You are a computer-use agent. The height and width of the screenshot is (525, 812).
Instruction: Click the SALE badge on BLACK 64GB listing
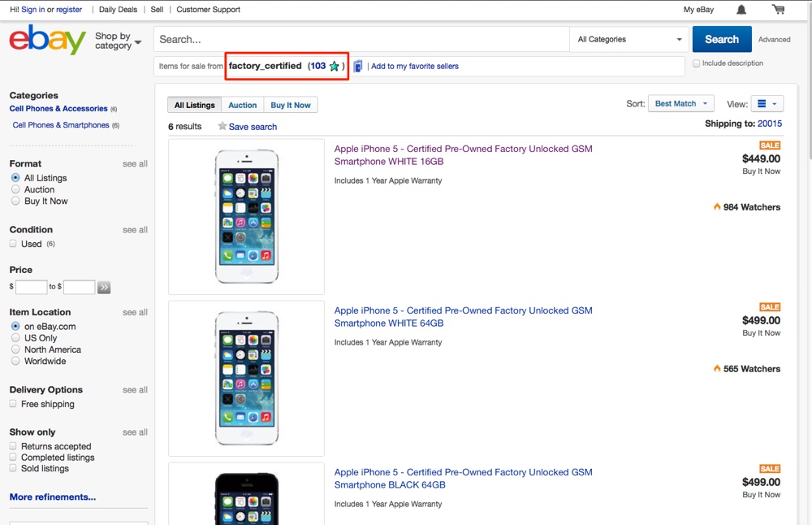770,468
